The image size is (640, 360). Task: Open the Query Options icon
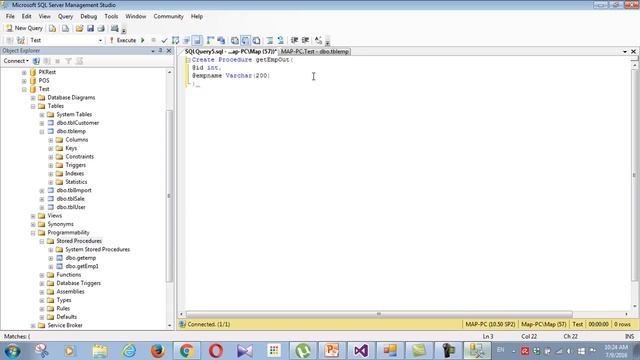click(186, 40)
